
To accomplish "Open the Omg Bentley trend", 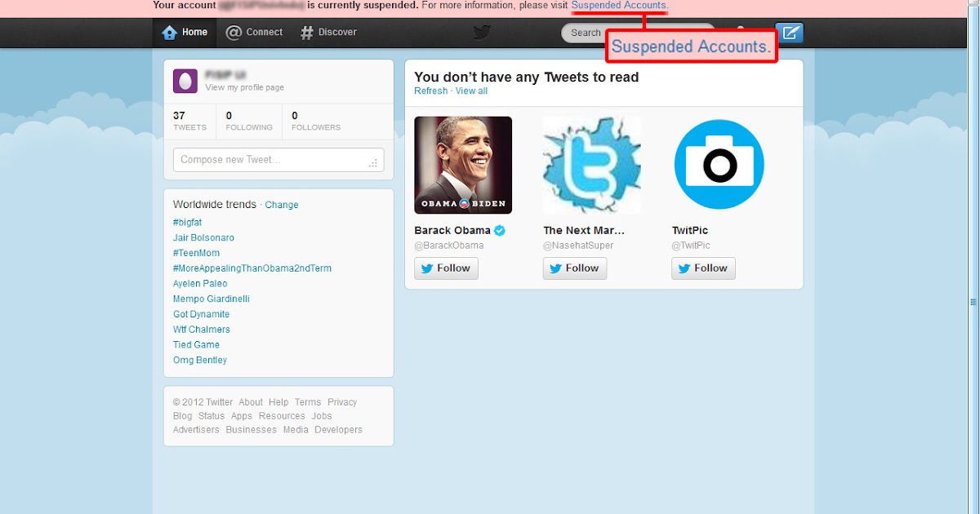I will pos(200,360).
